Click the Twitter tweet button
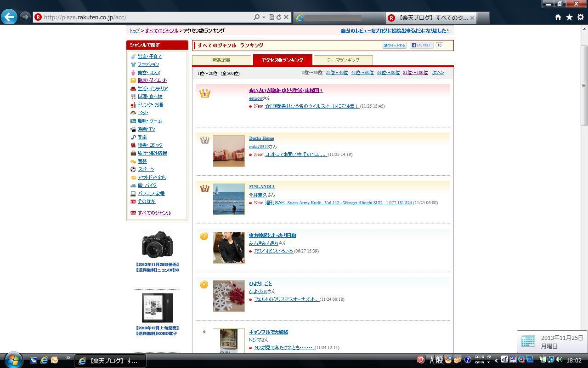This screenshot has height=368, width=588. click(x=395, y=45)
